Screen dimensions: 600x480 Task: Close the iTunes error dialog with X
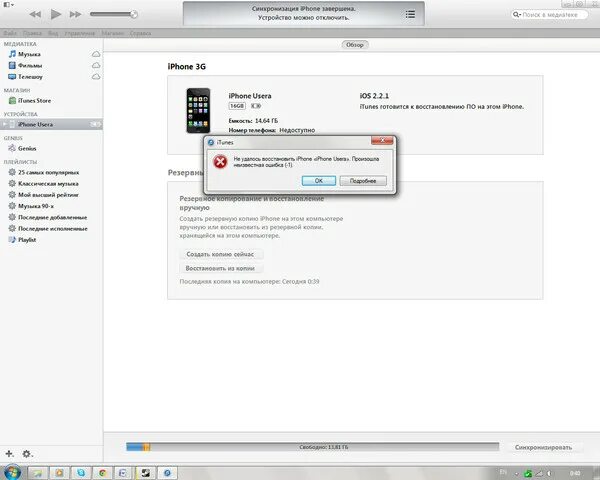(382, 141)
